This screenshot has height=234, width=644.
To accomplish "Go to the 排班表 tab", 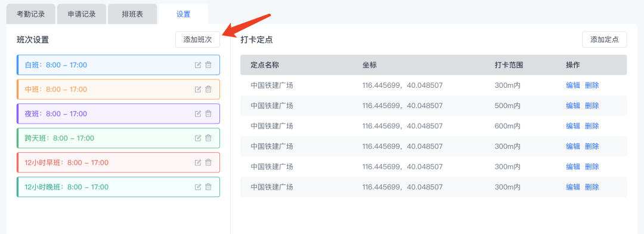I will (x=132, y=14).
